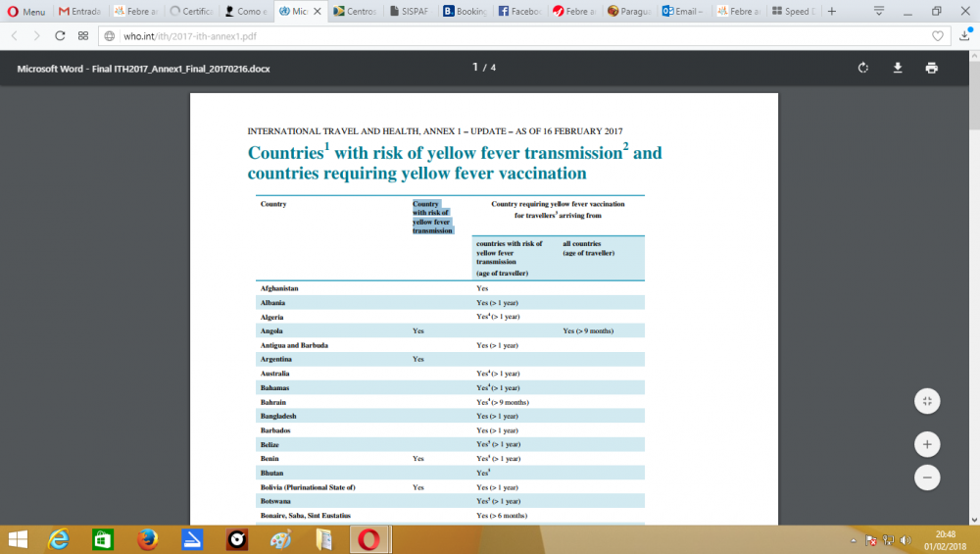Open the Opera Menu
980x554 pixels.
tap(24, 12)
